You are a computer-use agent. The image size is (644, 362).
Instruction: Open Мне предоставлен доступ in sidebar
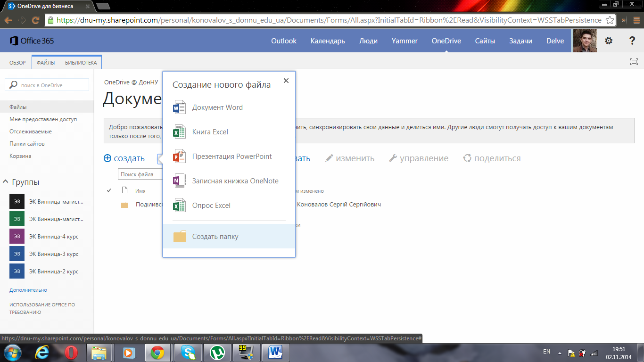coord(43,119)
